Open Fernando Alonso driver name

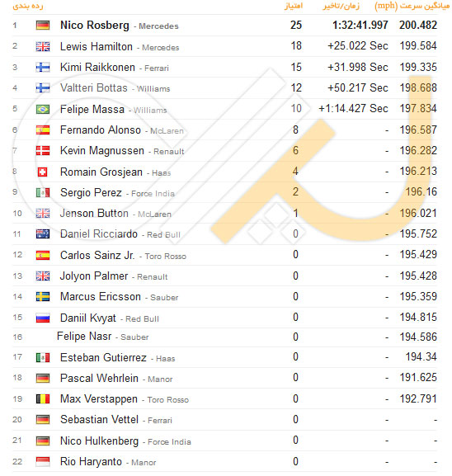pyautogui.click(x=101, y=130)
